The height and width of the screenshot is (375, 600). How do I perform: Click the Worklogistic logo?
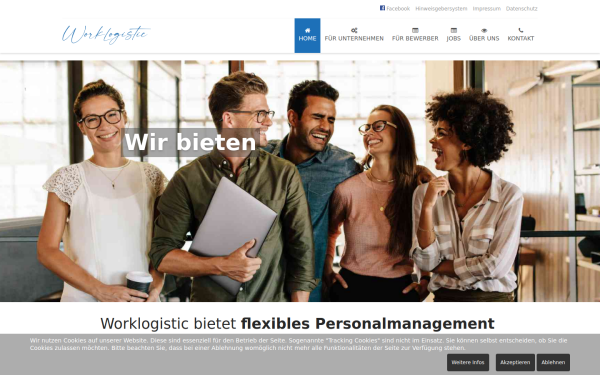106,35
